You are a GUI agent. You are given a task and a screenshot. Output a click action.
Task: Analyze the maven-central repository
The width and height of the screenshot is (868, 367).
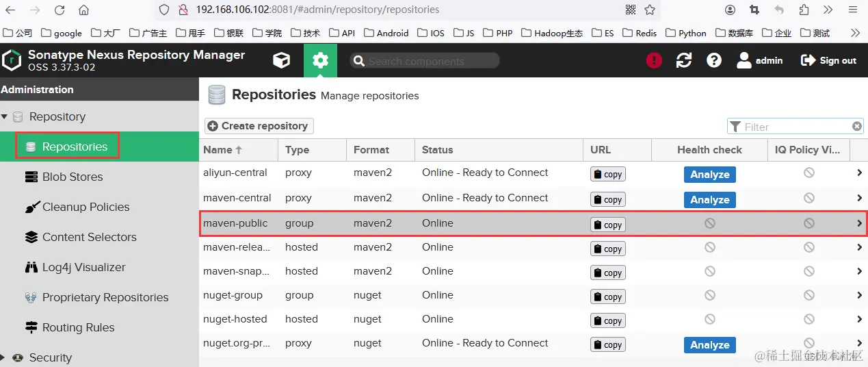point(709,200)
